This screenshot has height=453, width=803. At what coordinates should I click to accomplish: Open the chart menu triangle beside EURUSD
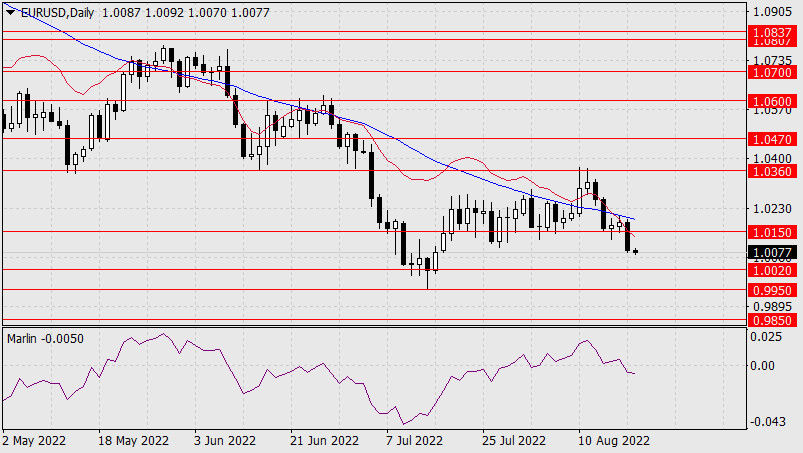coord(10,13)
